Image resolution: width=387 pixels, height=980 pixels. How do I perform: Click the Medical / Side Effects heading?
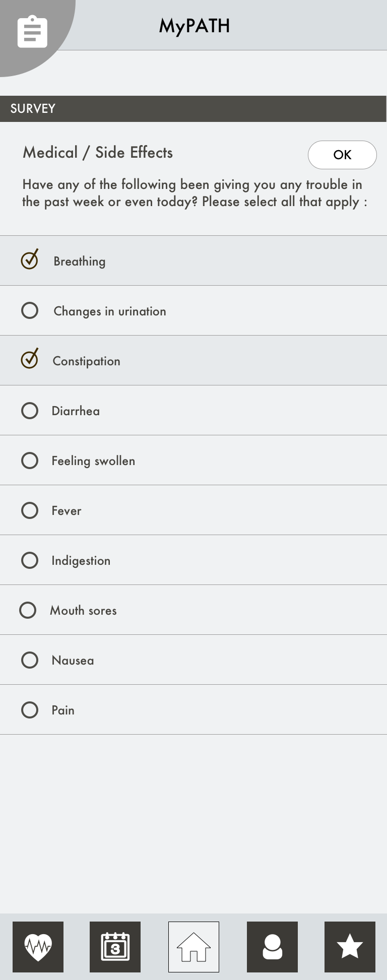click(98, 152)
